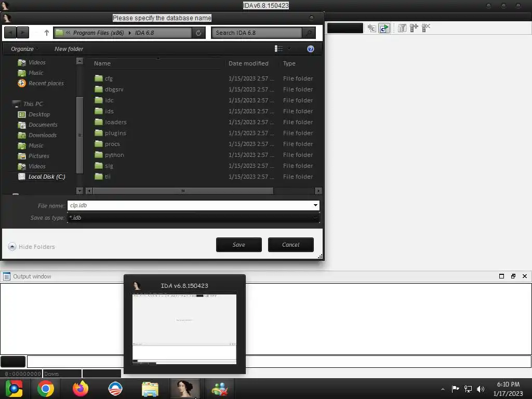Cancel the database name dialog
Screen dimensions: 532x399
[x=291, y=245]
